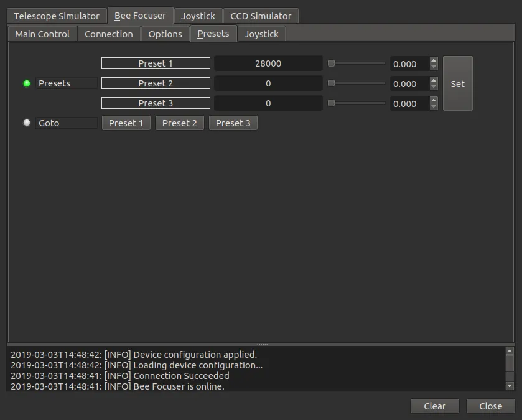The width and height of the screenshot is (522, 420).
Task: Focus the Preset 2 spinbox value 0.000
Action: tap(410, 83)
